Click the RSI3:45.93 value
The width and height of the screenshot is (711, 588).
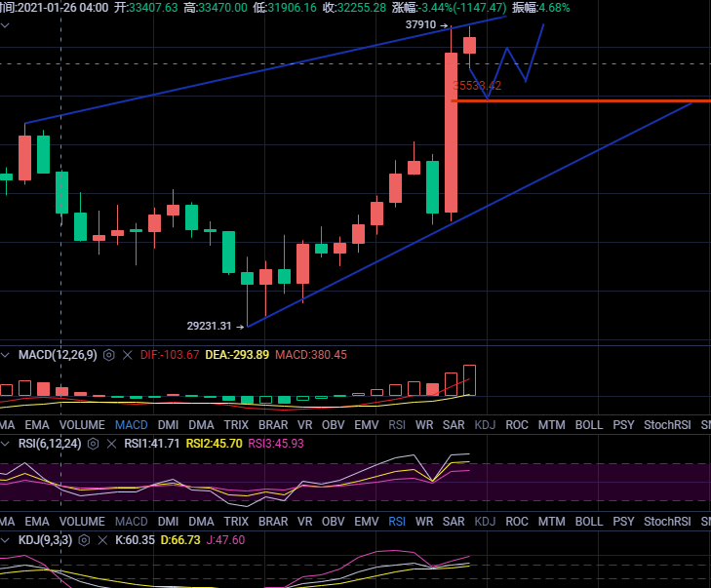point(276,443)
